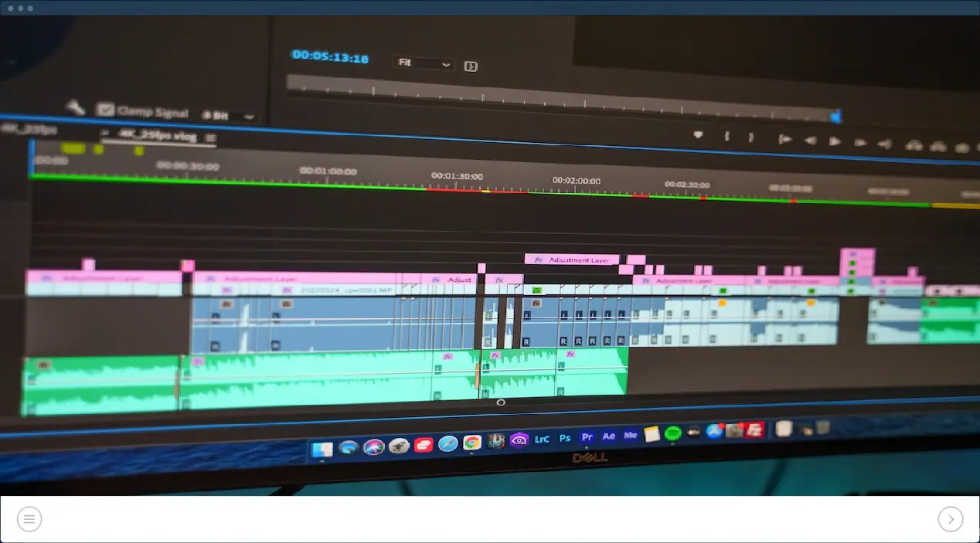This screenshot has height=543, width=980.
Task: Click the Premiere Pro icon in the dock
Action: pyautogui.click(x=587, y=437)
